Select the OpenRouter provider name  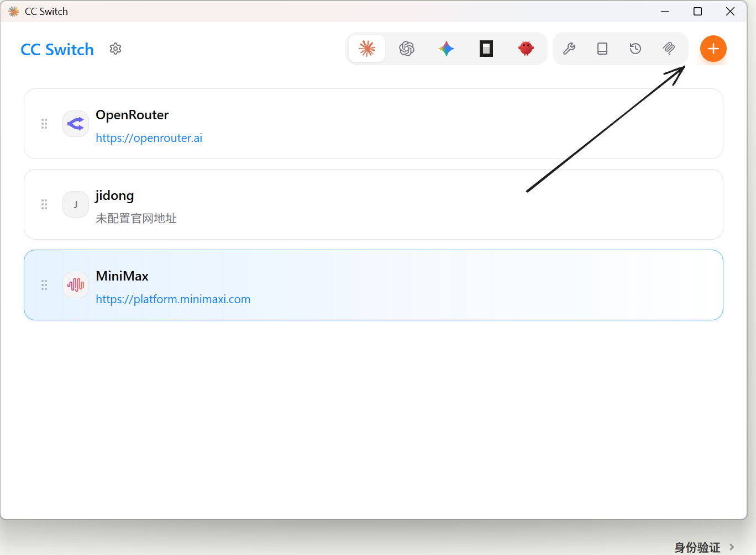point(132,115)
